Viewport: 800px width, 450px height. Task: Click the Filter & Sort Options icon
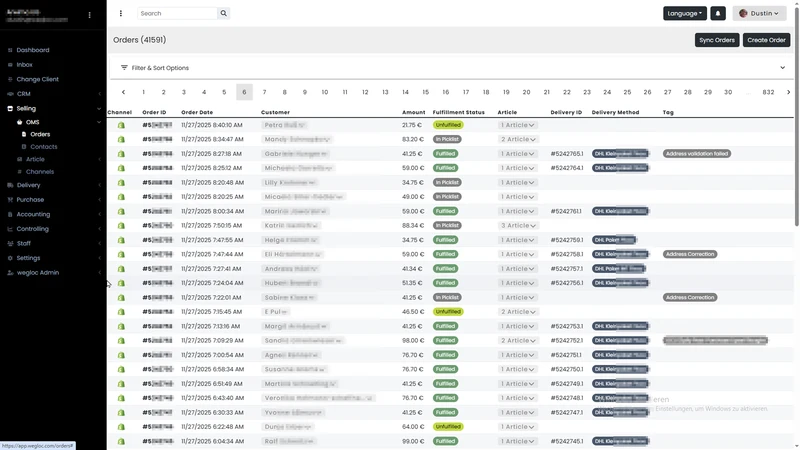pos(124,67)
